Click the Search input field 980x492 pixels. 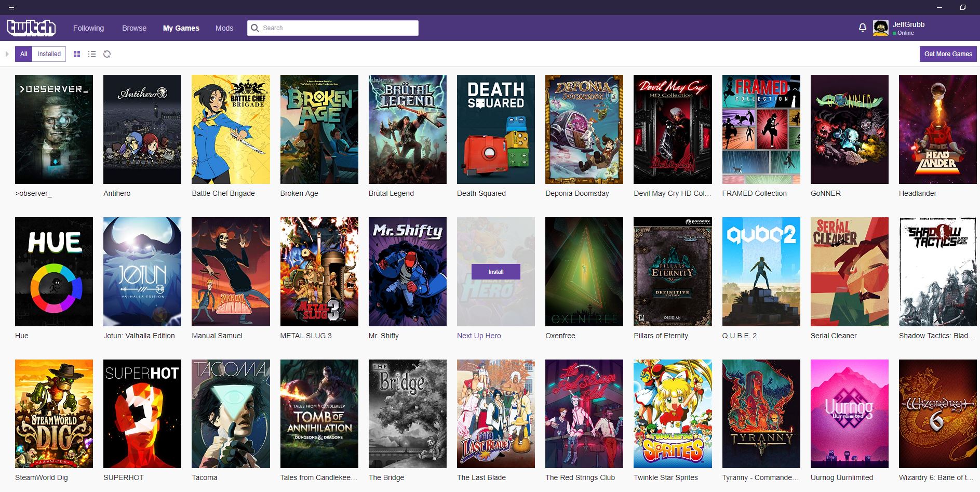pyautogui.click(x=333, y=28)
